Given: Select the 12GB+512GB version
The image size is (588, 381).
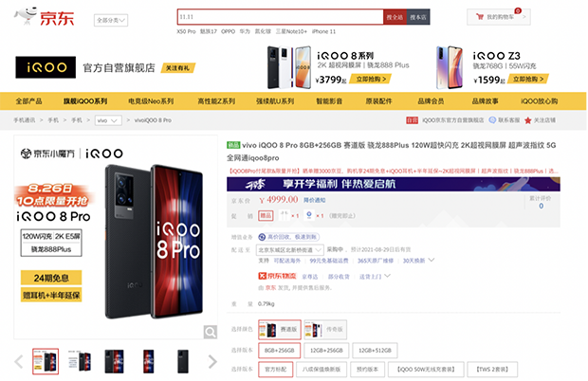Looking at the screenshot, I should [375, 351].
